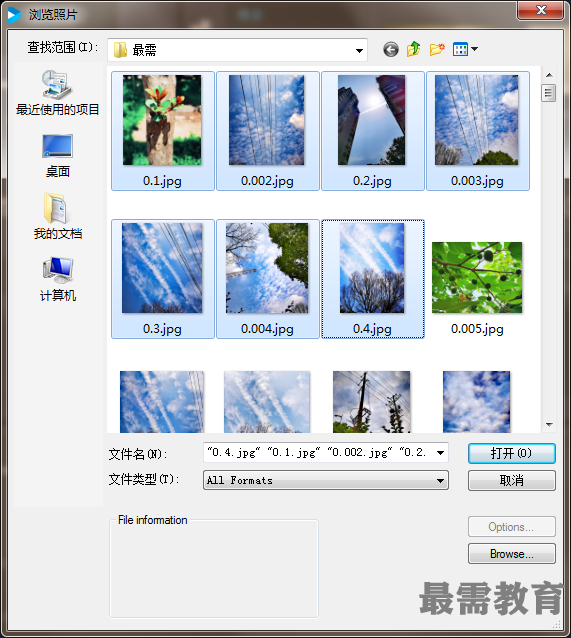Screen dimensions: 571x638
Task: Select the 0.4.jpg thumbnail
Action: tap(372, 268)
